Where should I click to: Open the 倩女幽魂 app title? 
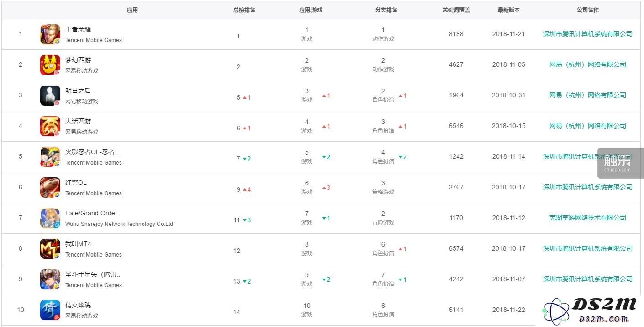point(78,305)
